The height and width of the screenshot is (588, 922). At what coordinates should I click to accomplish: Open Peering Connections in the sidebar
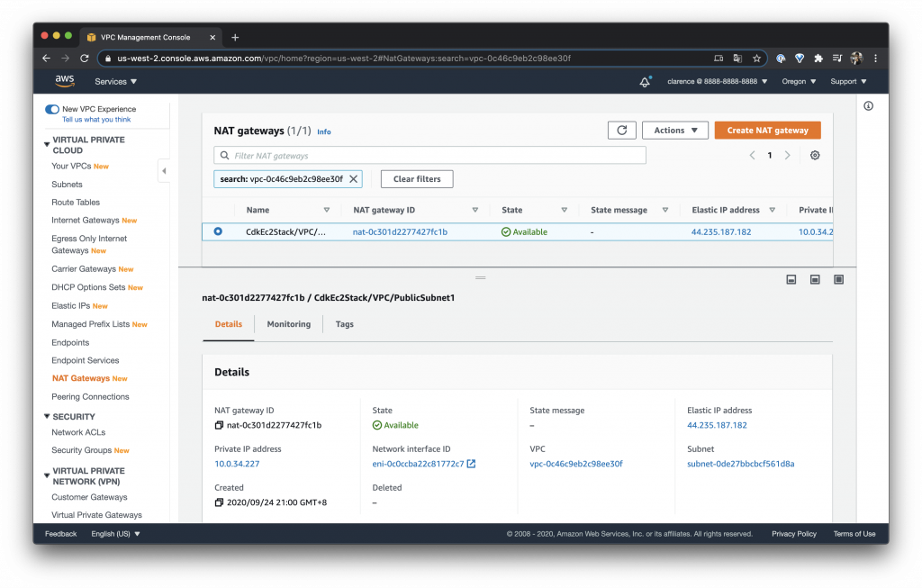(x=90, y=396)
